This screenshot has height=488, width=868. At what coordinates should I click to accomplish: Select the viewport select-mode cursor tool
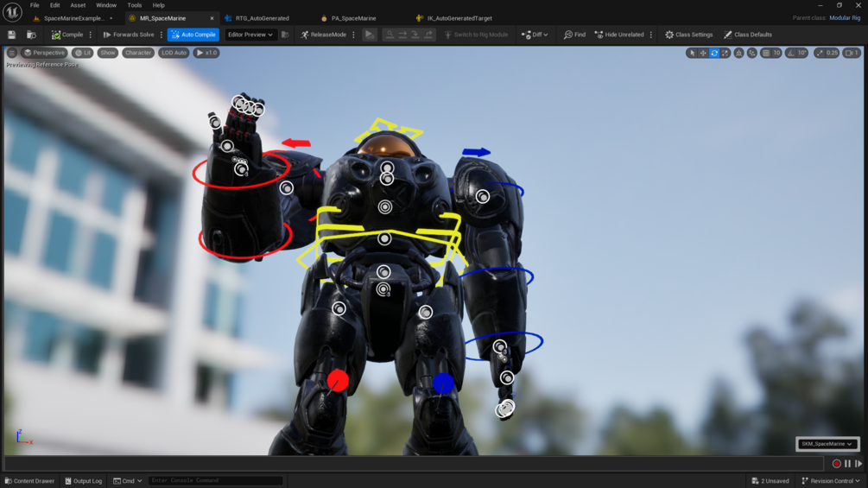[x=692, y=53]
